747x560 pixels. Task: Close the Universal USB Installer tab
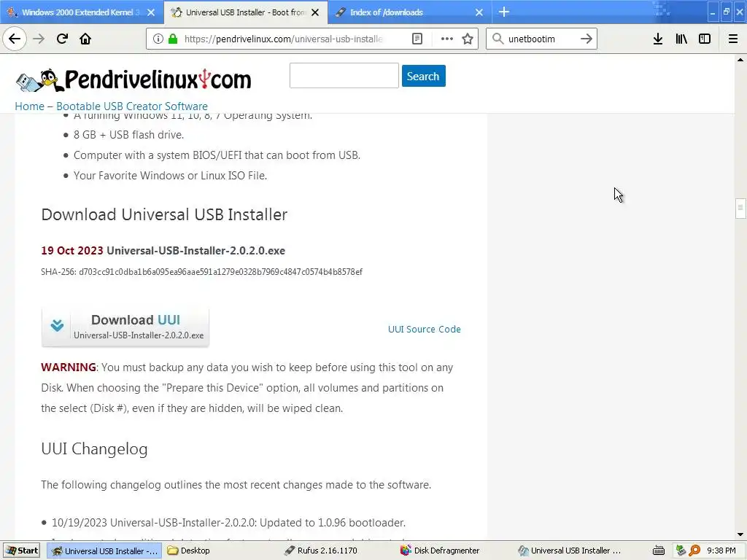[x=315, y=12]
